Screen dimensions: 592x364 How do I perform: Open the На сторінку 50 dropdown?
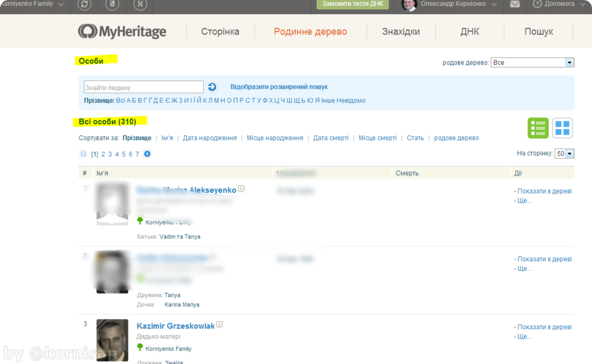565,153
